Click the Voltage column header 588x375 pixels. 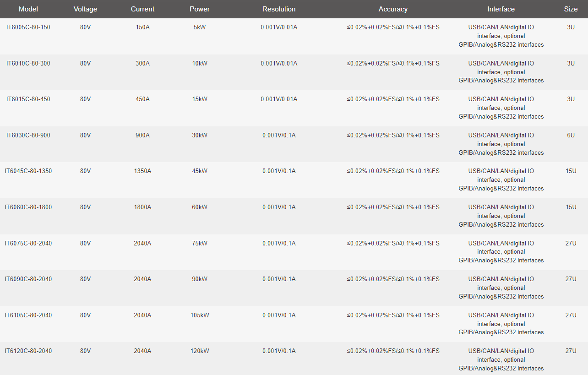coord(85,9)
